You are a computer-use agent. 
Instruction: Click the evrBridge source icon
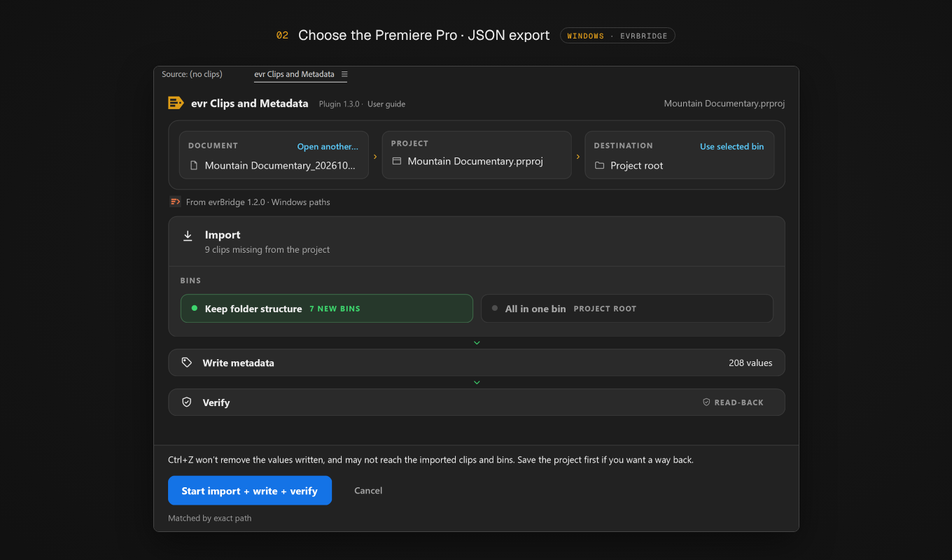(176, 202)
